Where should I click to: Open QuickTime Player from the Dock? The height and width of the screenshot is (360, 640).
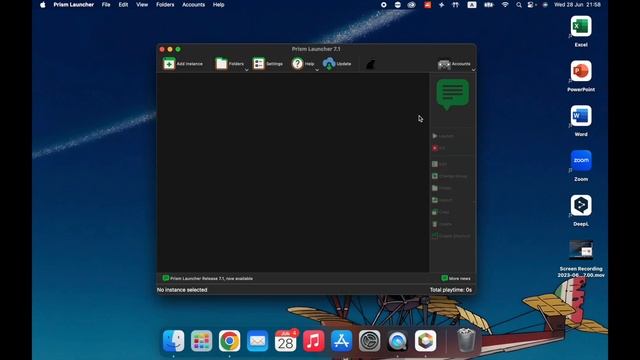tap(397, 341)
